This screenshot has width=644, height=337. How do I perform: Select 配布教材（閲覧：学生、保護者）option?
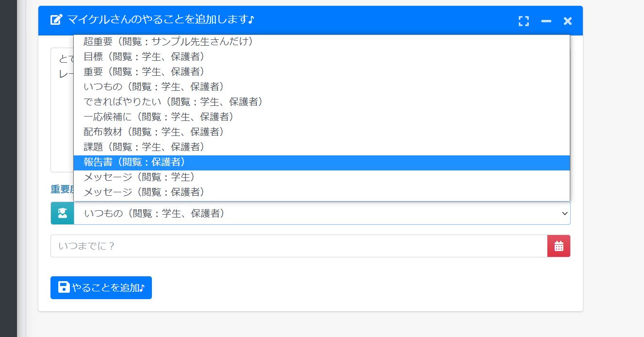point(153,132)
